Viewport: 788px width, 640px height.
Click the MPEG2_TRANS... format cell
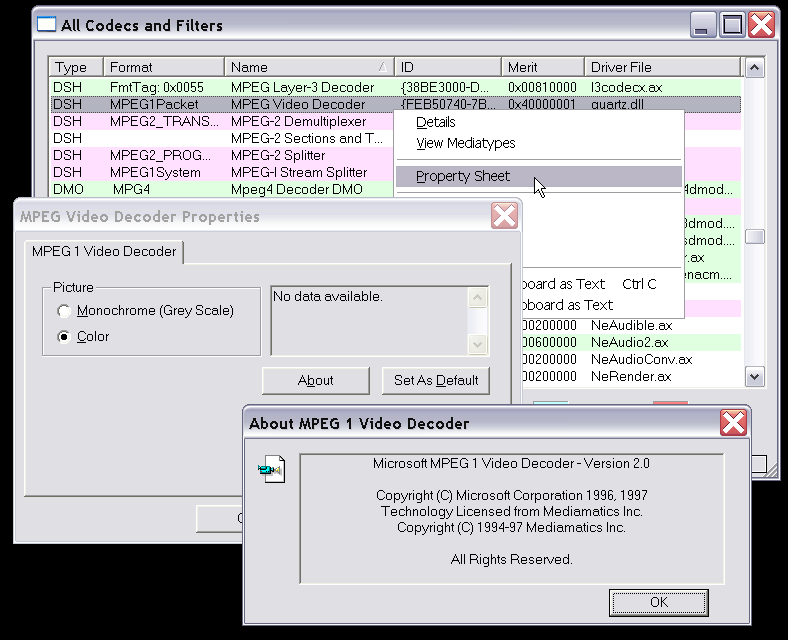(164, 122)
